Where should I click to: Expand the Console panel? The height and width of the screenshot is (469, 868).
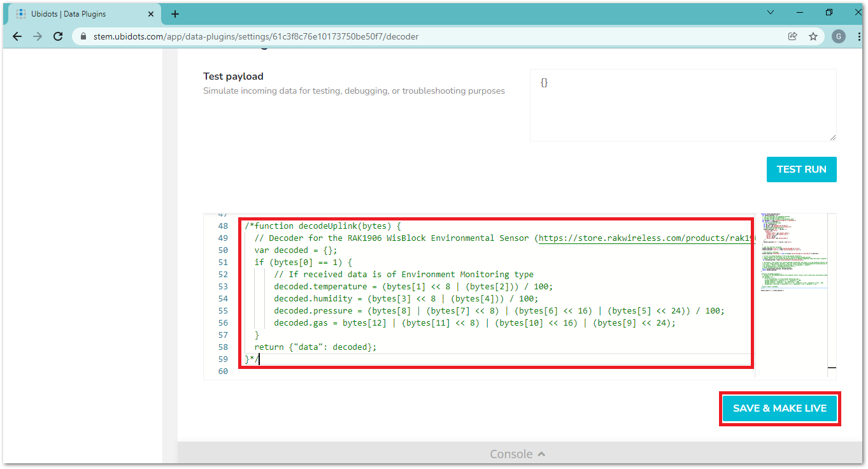click(x=517, y=454)
